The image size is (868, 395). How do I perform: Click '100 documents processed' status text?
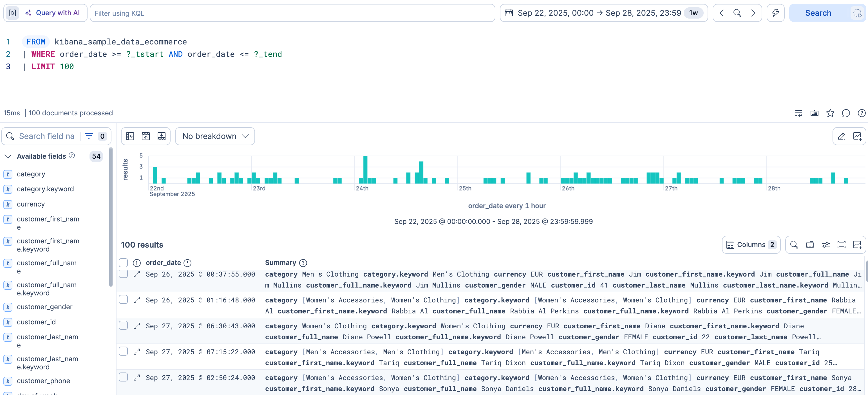[71, 113]
